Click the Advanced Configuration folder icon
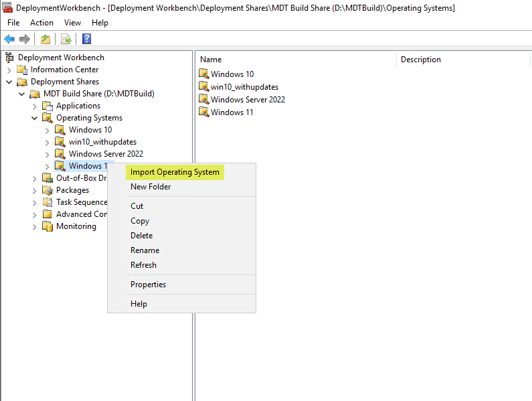The image size is (532, 401). click(x=48, y=214)
